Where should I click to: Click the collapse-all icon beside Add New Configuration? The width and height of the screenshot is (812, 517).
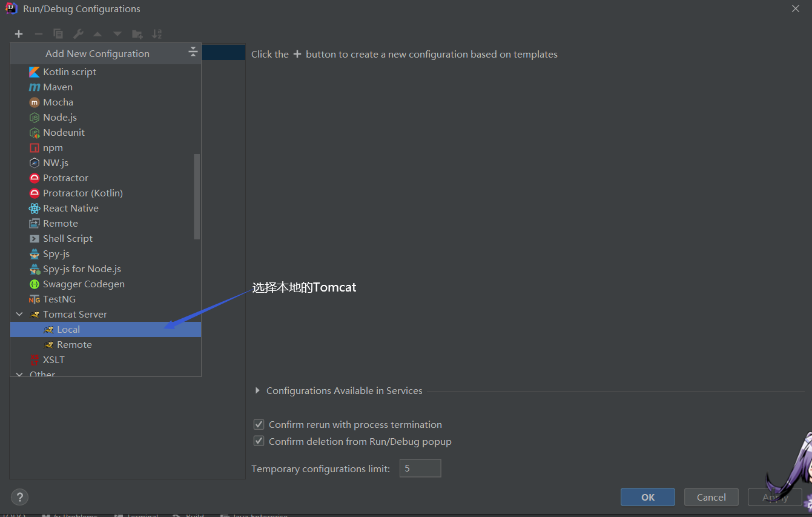[x=193, y=52]
